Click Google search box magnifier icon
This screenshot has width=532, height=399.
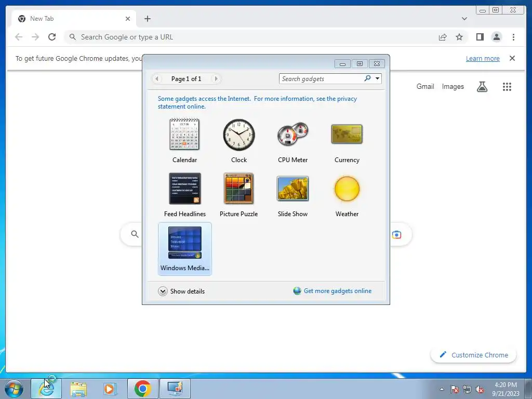tap(135, 234)
